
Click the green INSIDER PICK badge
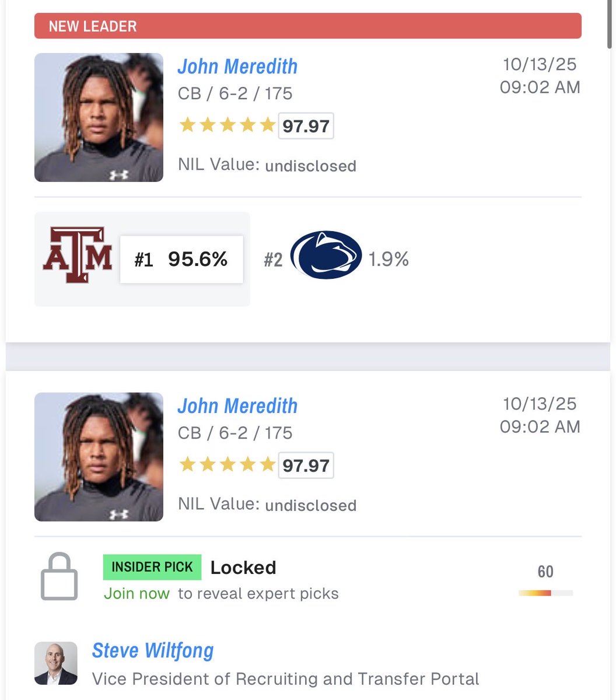[x=152, y=567]
